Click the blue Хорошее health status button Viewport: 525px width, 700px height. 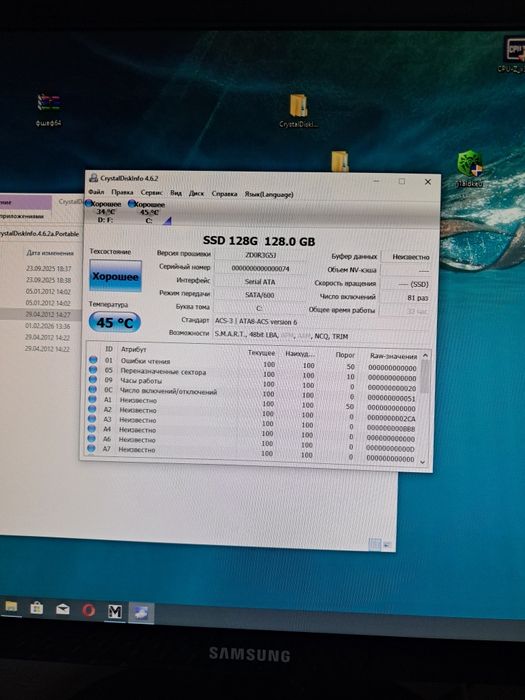pyautogui.click(x=115, y=276)
